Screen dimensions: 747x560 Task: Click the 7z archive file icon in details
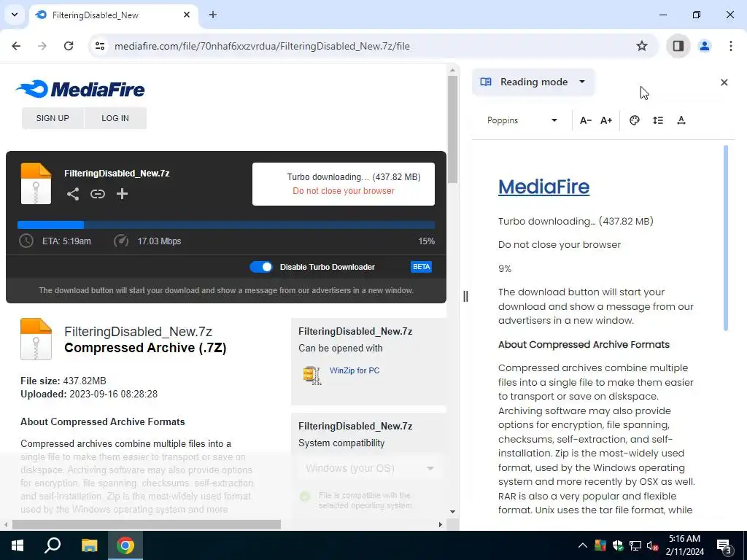[36, 339]
